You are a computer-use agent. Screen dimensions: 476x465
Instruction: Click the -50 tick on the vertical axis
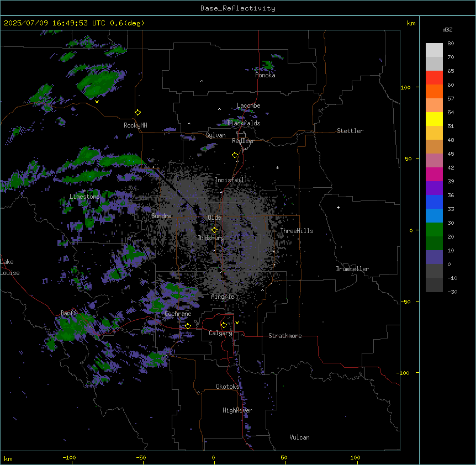click(x=405, y=302)
